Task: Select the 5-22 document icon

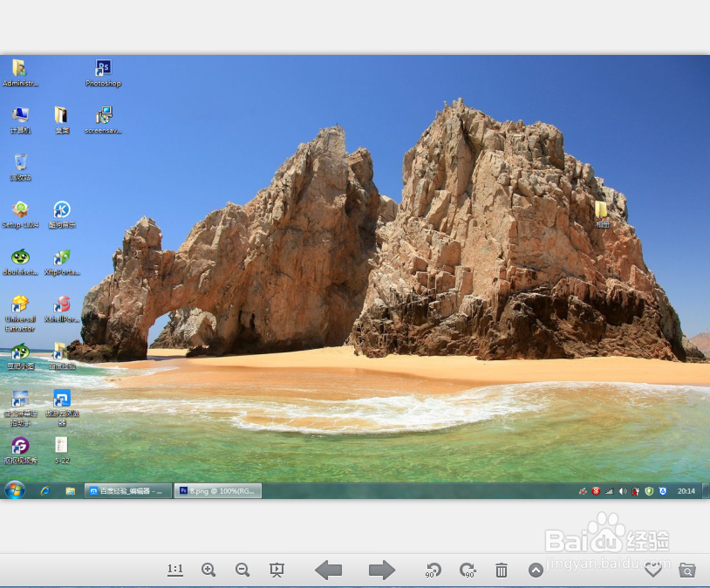Action: [x=62, y=451]
